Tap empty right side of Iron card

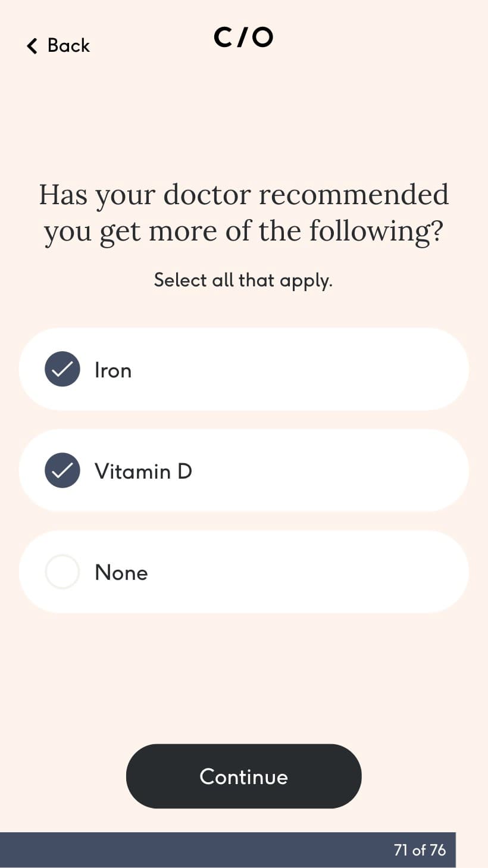pyautogui.click(x=357, y=369)
